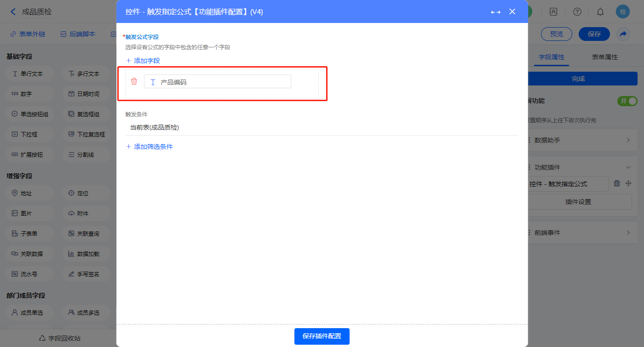Switch to the 表单属性 tab

[604, 57]
